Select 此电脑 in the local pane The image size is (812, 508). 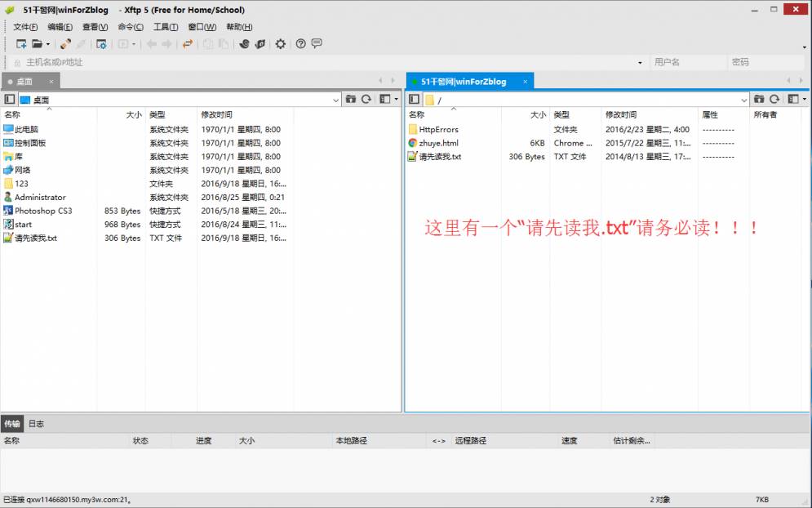click(20, 130)
